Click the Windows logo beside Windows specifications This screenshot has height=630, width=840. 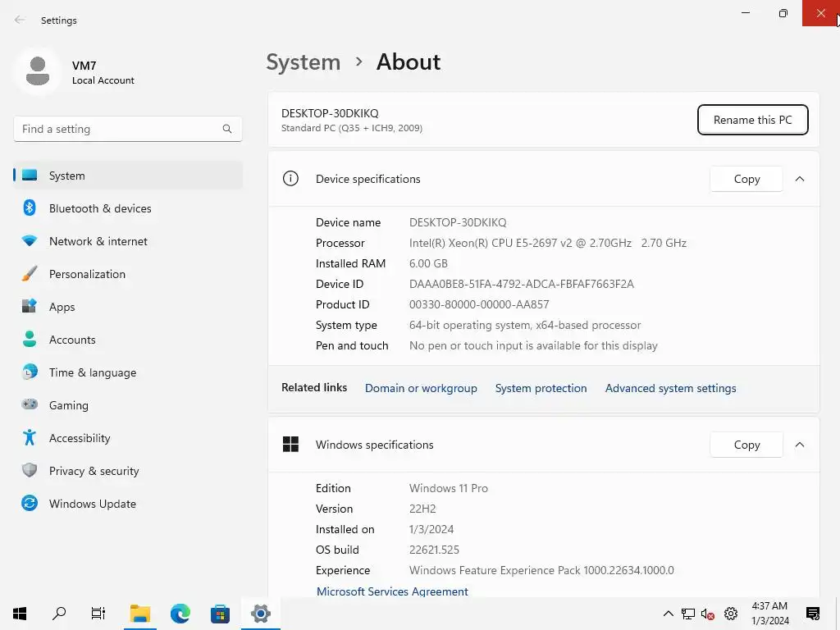click(x=290, y=444)
